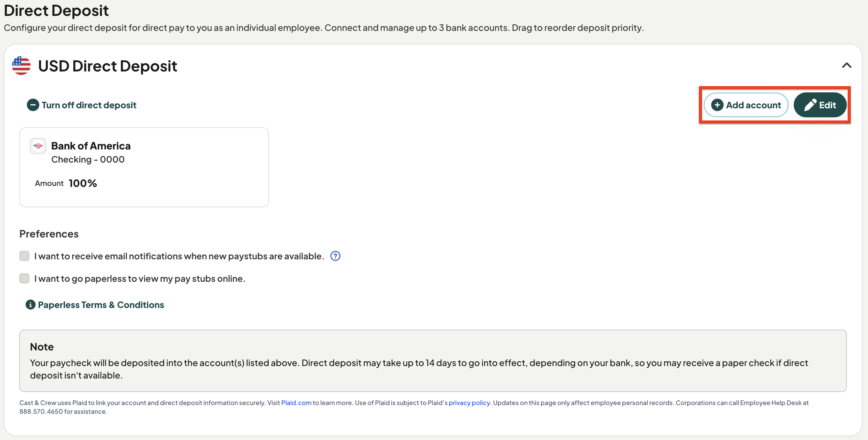Select the Bank of America Checking account card

pos(144,167)
